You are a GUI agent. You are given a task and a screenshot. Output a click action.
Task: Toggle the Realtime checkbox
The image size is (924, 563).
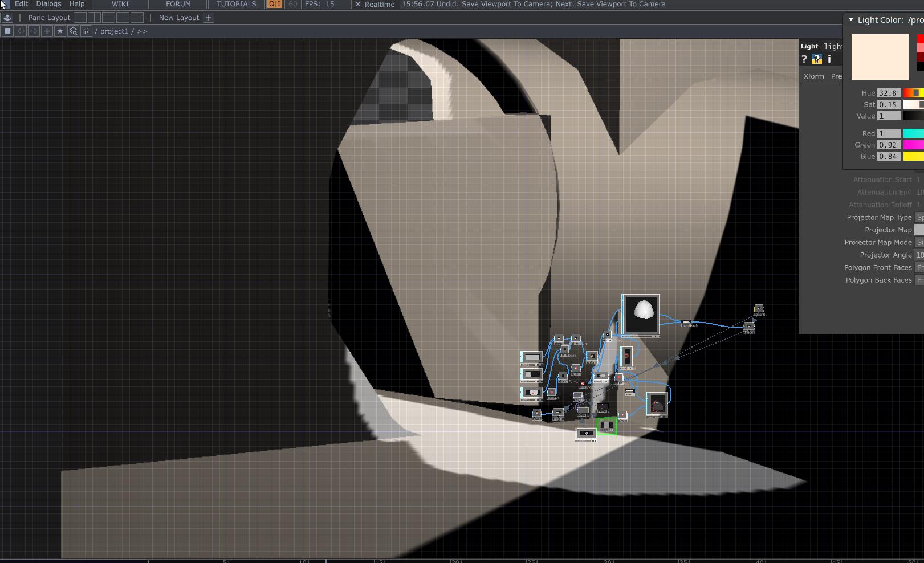[358, 4]
